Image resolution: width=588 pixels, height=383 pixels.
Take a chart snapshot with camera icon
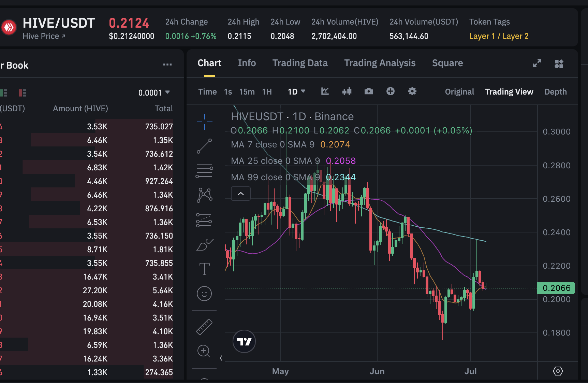(369, 91)
